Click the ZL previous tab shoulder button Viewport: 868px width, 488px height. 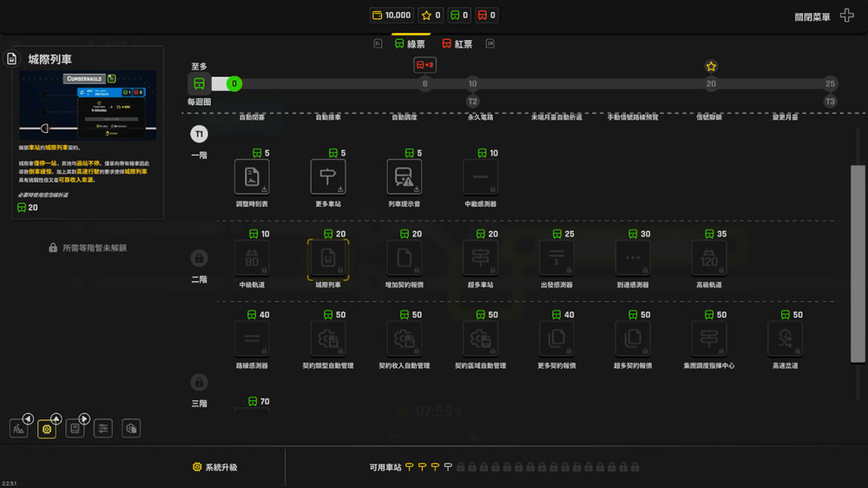tap(378, 43)
